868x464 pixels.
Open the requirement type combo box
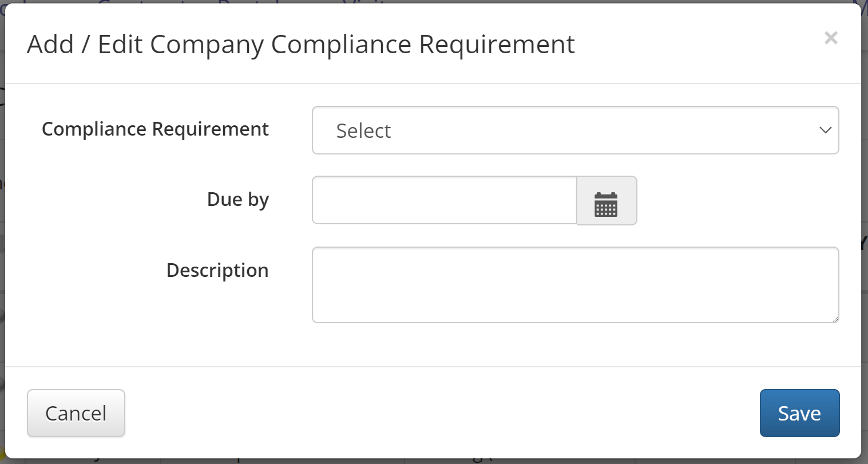pos(575,130)
